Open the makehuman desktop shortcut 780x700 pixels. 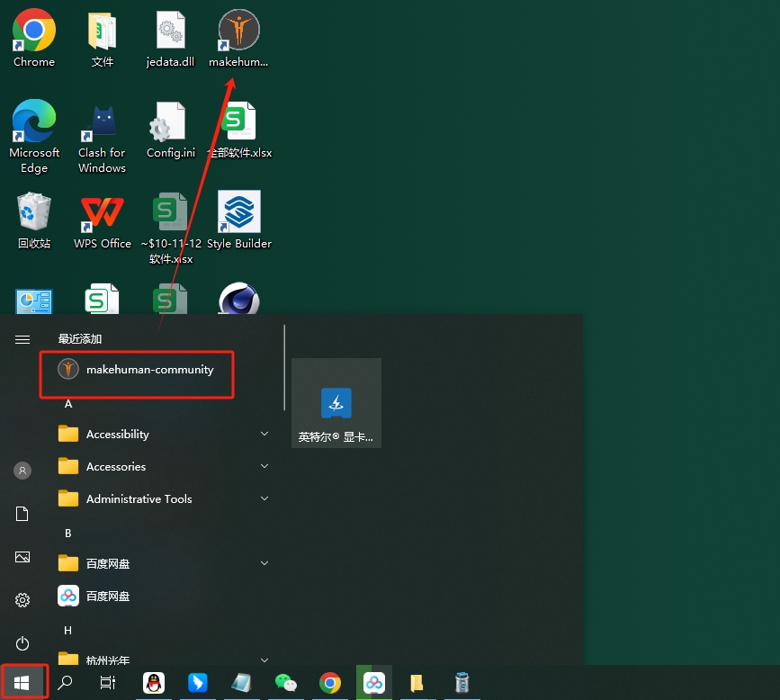click(238, 38)
